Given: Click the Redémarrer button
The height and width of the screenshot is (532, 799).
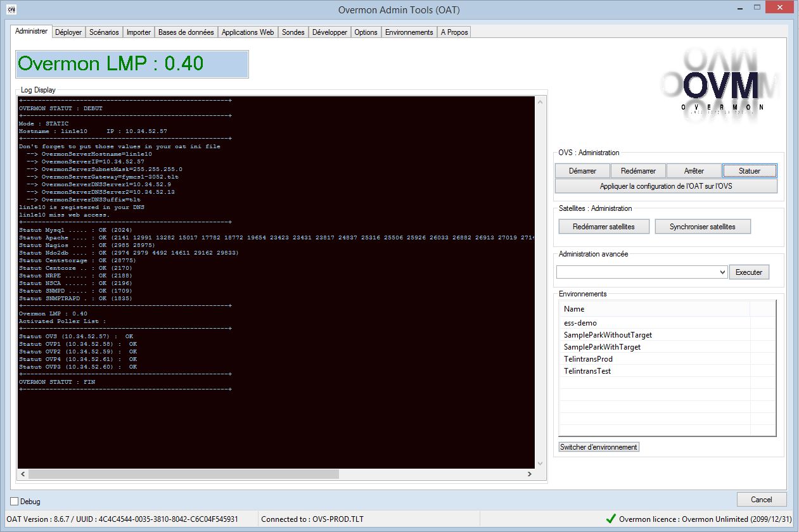Looking at the screenshot, I should (638, 171).
